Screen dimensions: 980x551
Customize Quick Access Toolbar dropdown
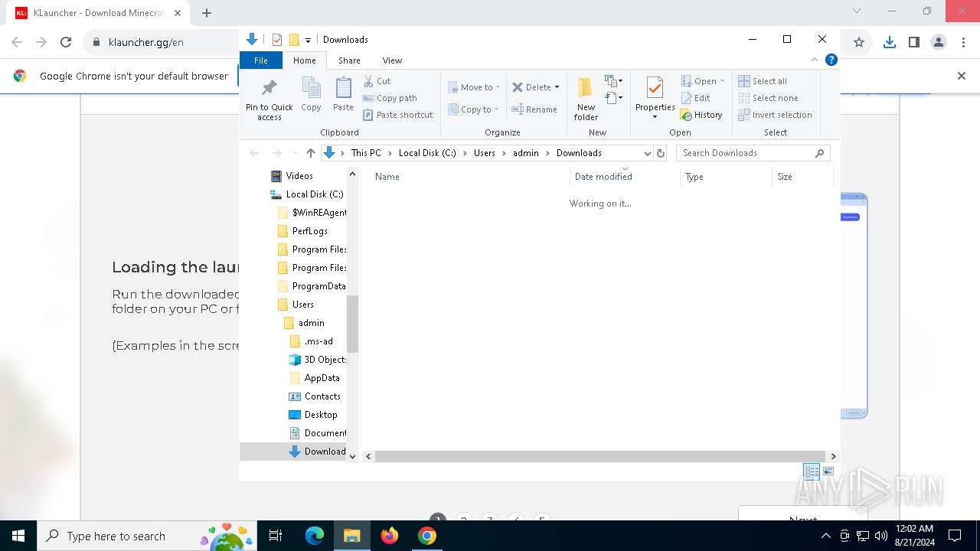(x=308, y=40)
